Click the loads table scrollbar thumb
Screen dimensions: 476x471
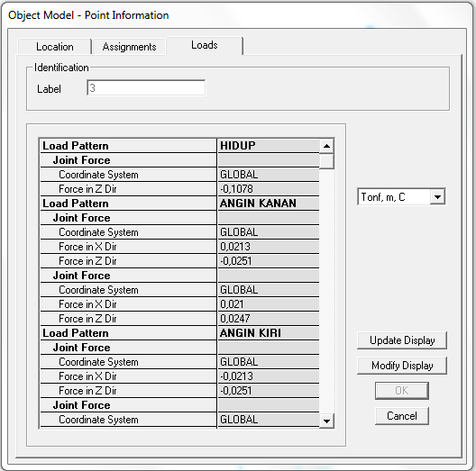(x=326, y=161)
